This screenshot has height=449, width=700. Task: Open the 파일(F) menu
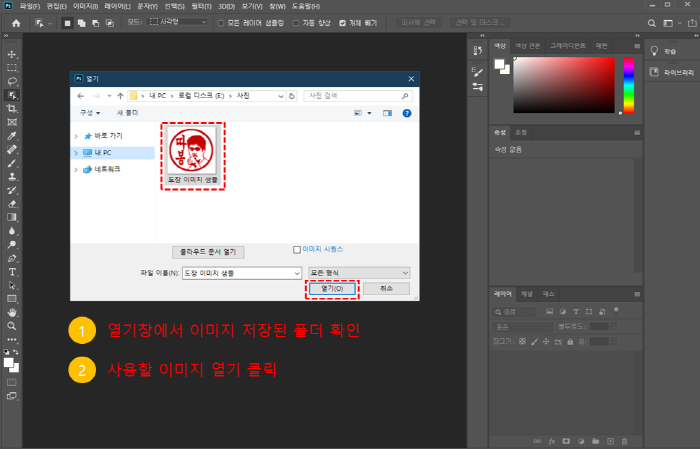[x=30, y=6]
